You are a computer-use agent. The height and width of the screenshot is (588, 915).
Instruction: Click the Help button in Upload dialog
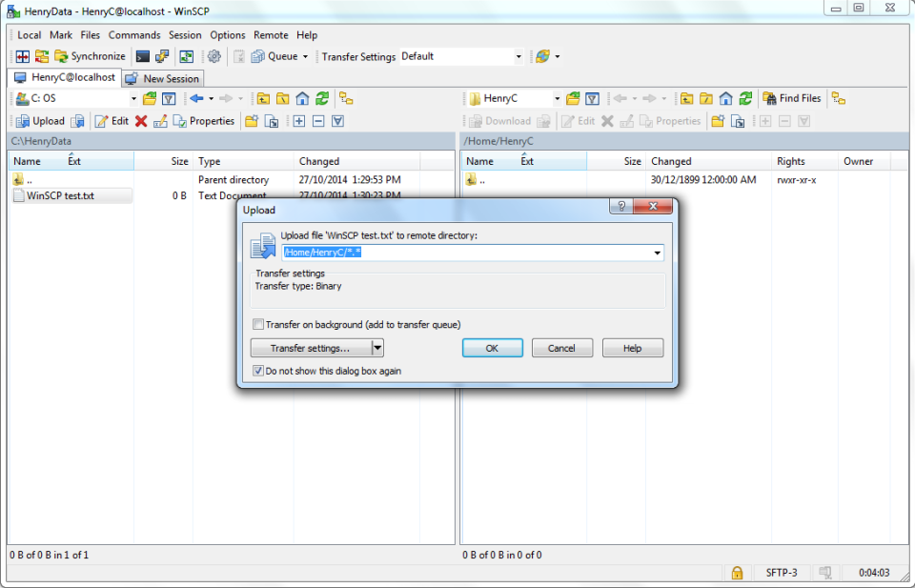[x=633, y=348]
